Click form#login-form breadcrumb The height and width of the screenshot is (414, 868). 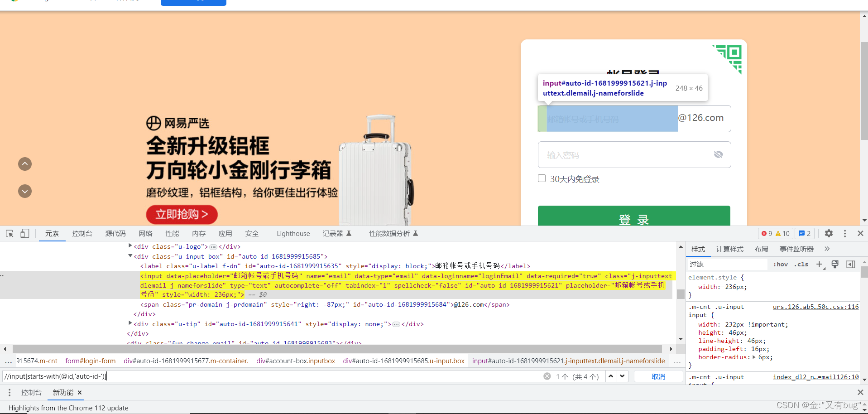pyautogui.click(x=90, y=361)
